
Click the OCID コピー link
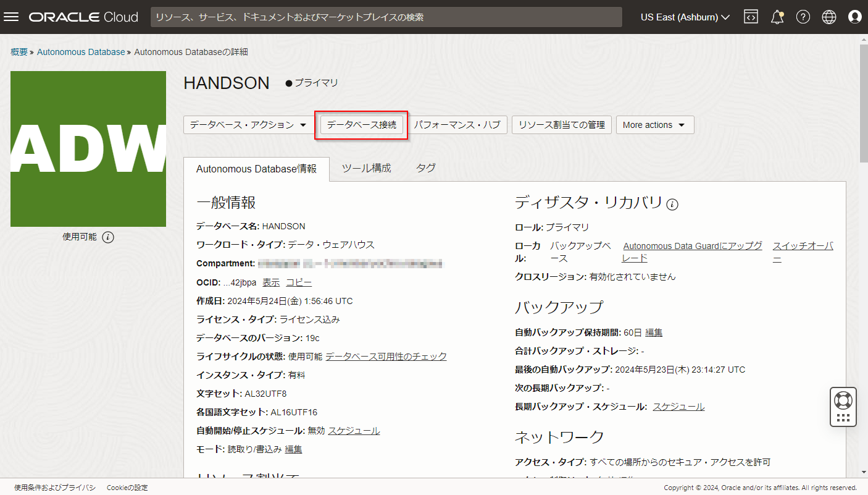[x=299, y=282]
